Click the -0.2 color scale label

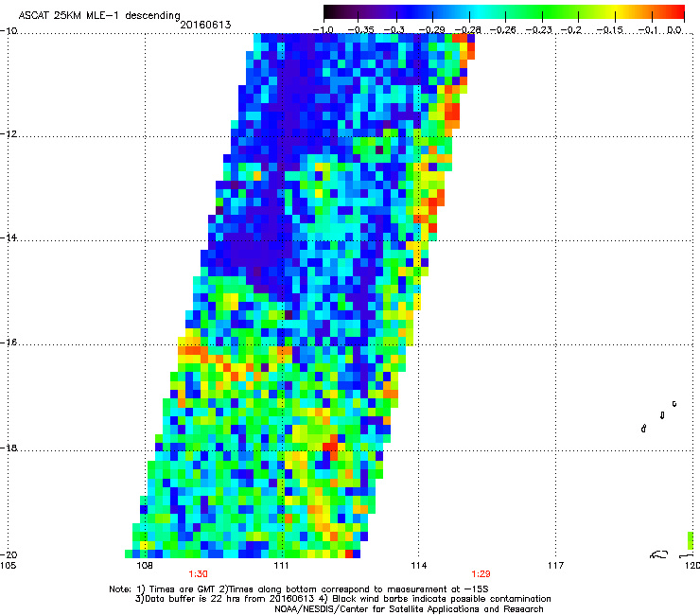coord(571,30)
